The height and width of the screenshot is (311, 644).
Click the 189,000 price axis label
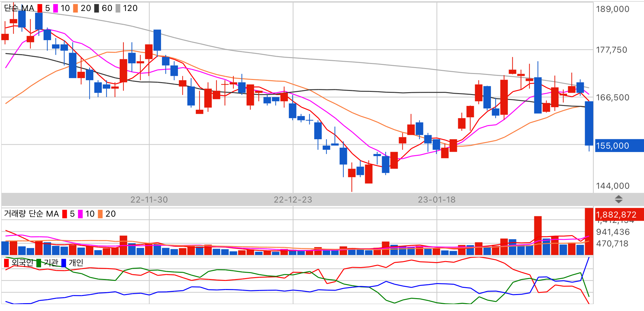(x=613, y=9)
